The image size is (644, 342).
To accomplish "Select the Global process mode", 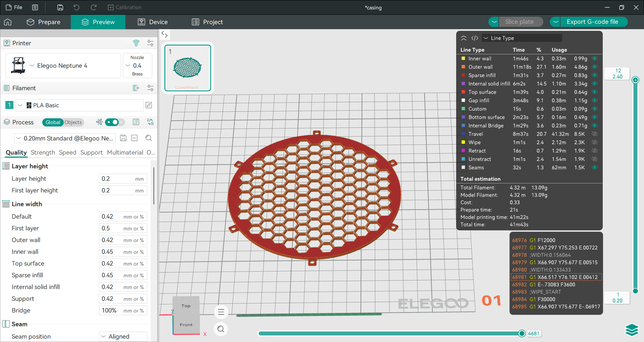I will coord(53,122).
